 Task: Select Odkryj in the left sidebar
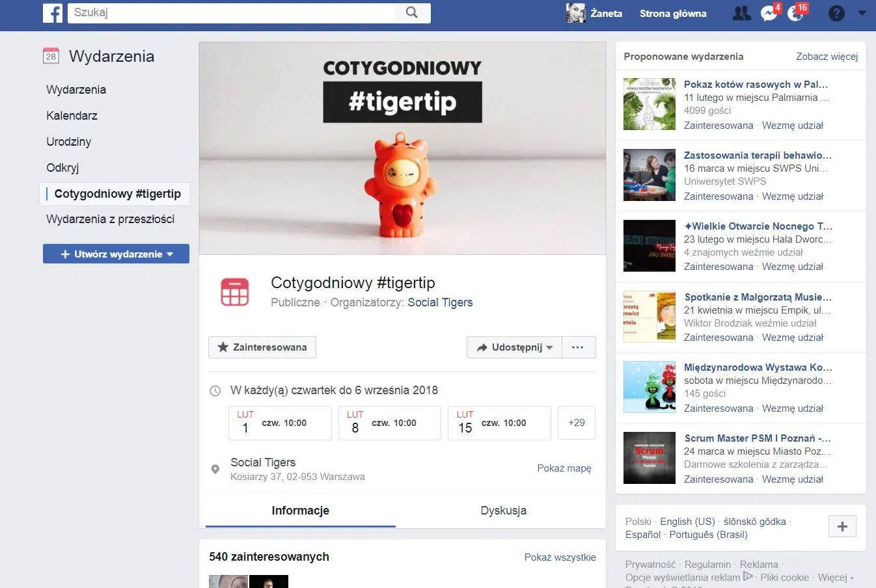[x=62, y=168]
